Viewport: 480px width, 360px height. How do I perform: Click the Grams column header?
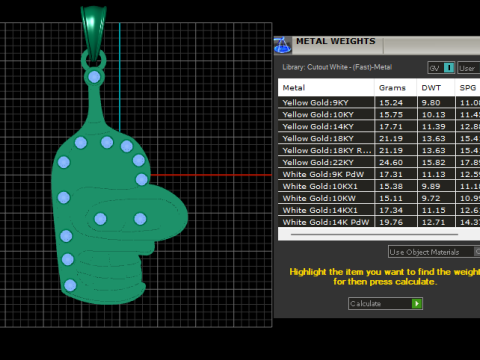pyautogui.click(x=395, y=88)
